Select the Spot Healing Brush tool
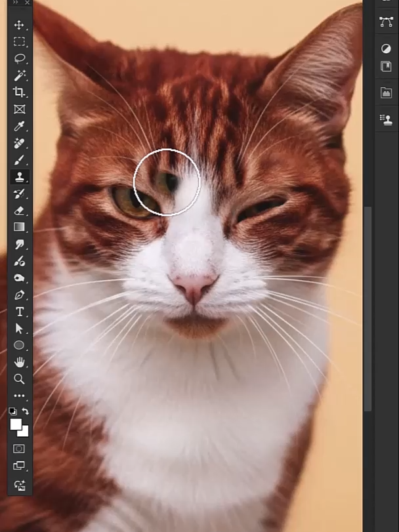 tap(19, 143)
